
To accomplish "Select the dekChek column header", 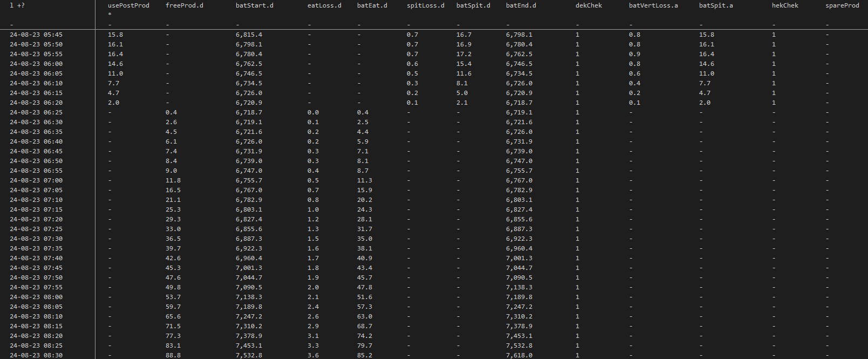I will pyautogui.click(x=589, y=5).
